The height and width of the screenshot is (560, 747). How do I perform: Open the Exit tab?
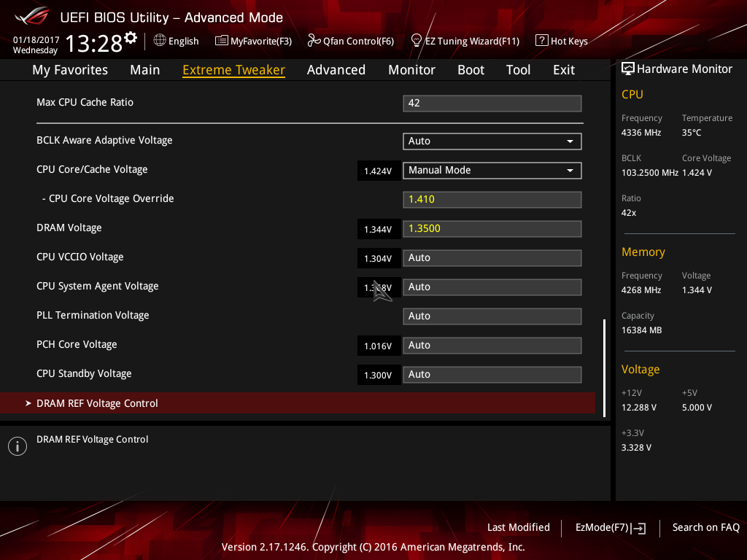pos(564,70)
